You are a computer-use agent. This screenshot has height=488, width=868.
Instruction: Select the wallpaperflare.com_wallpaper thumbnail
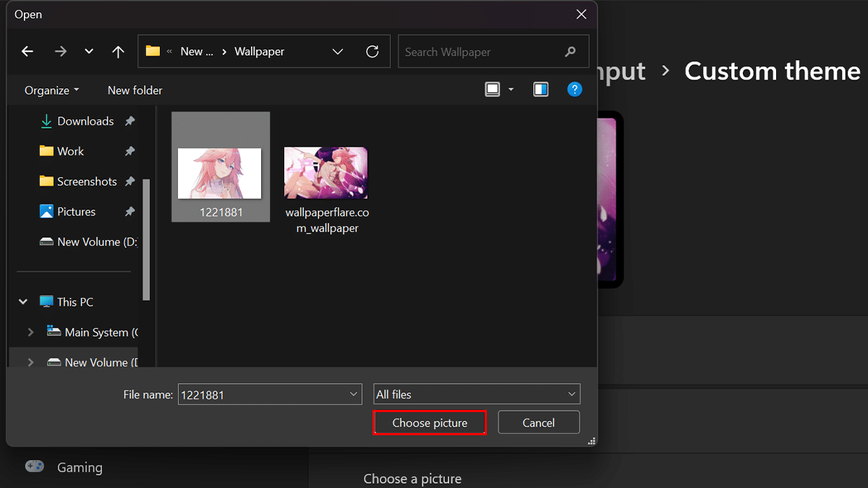point(325,174)
